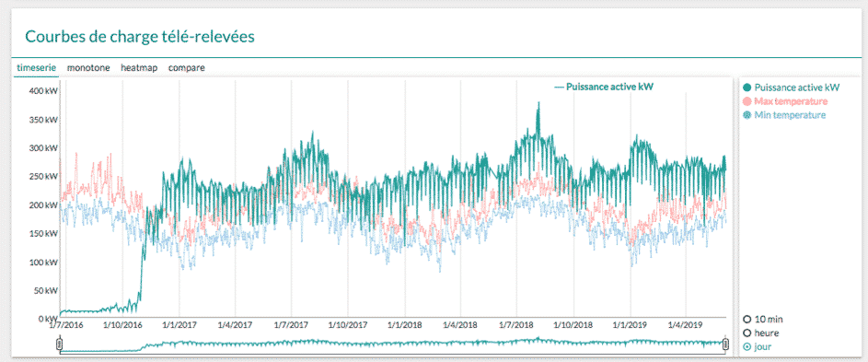Screen dimensions: 868x362
Task: Toggle the pink Max temperature legend dot
Action: tap(747, 101)
